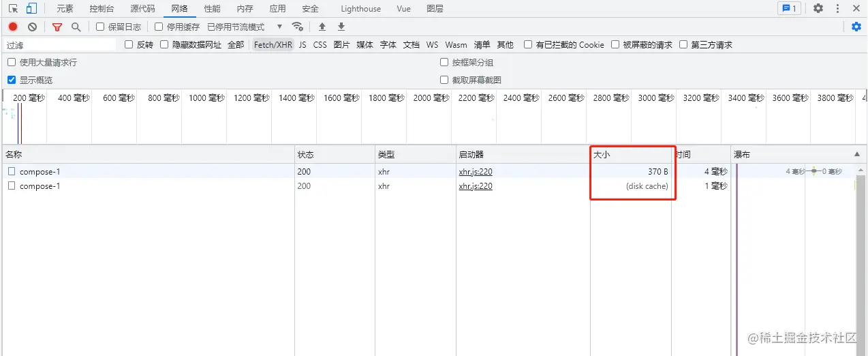
Task: Filter requests by CSS type
Action: 320,45
